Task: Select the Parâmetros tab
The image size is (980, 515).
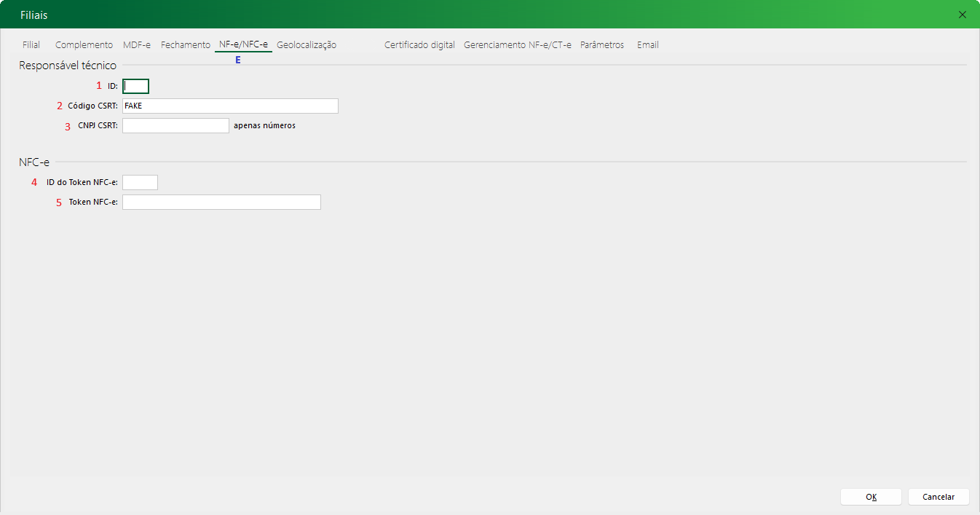Action: pyautogui.click(x=601, y=45)
